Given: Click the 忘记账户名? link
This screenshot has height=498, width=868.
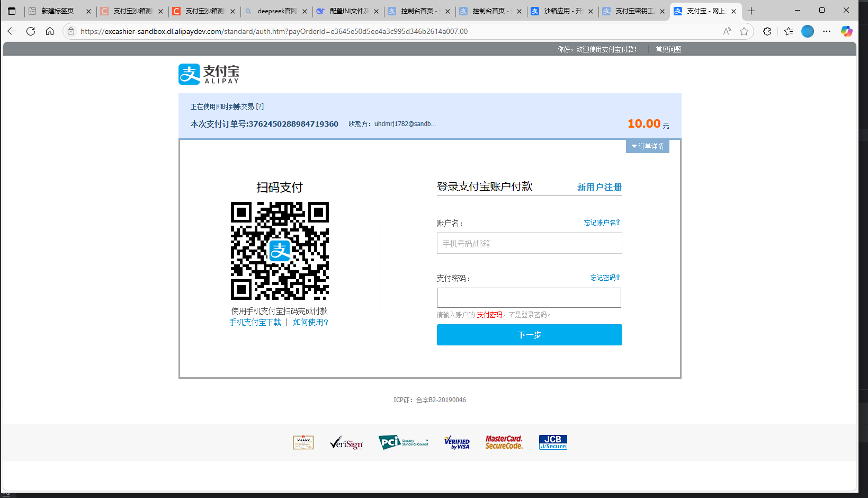Looking at the screenshot, I should tap(602, 223).
